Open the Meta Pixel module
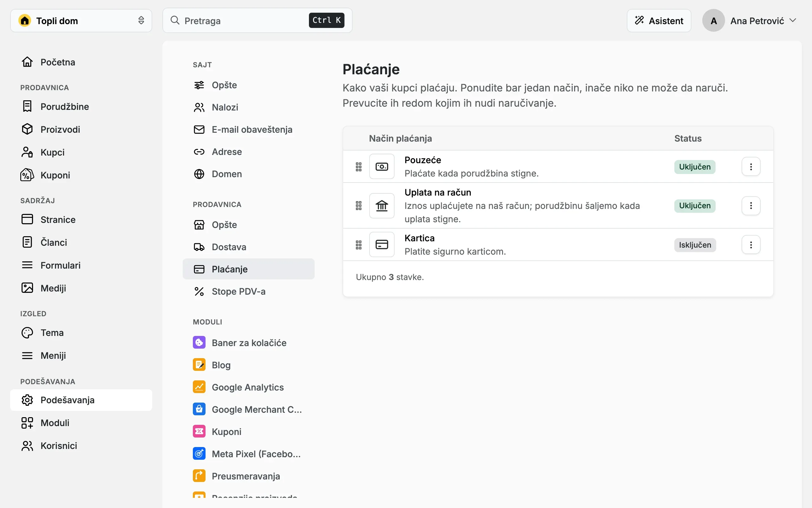812x508 pixels. tap(248, 454)
